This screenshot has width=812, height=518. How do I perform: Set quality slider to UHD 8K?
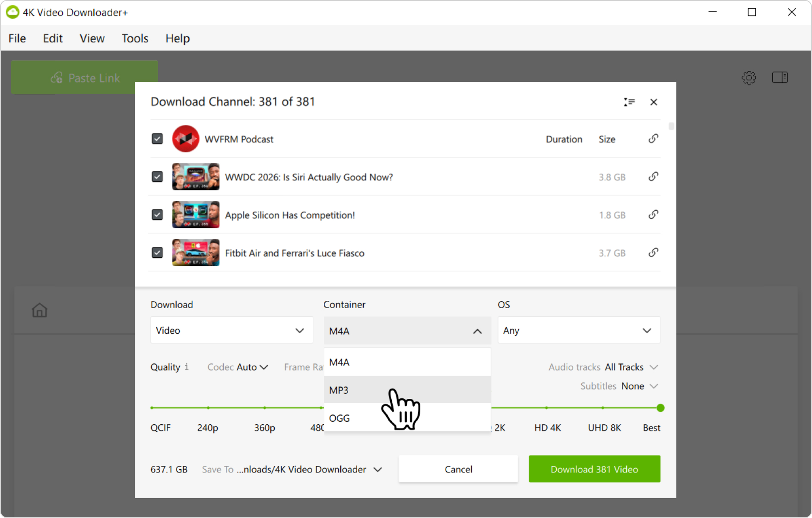(603, 407)
